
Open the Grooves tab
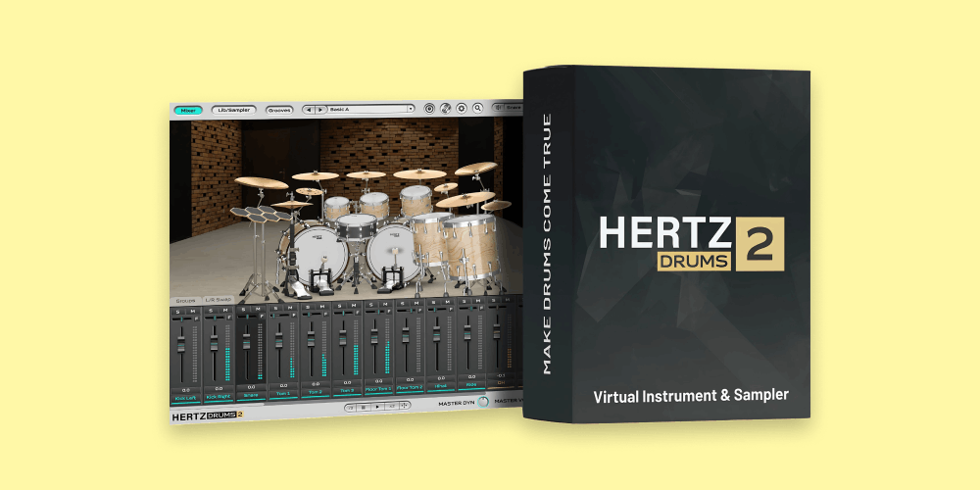click(x=279, y=110)
